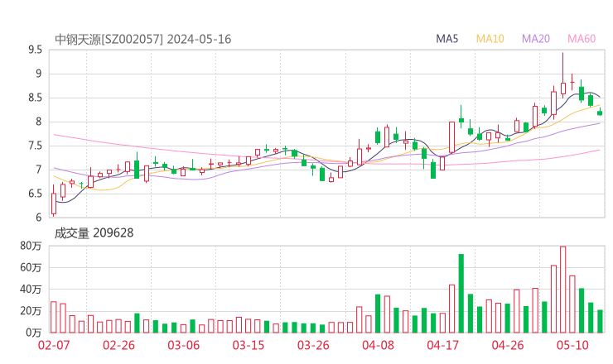Image resolution: width=613 pixels, height=364 pixels.
Task: Select the tall red candlestick rising to 8
Action: (452, 137)
